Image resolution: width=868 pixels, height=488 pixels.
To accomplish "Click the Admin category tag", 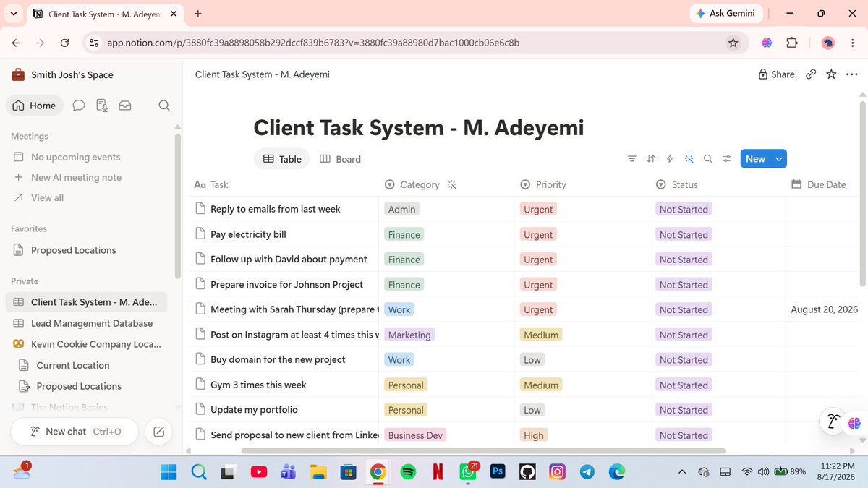I will 401,210.
